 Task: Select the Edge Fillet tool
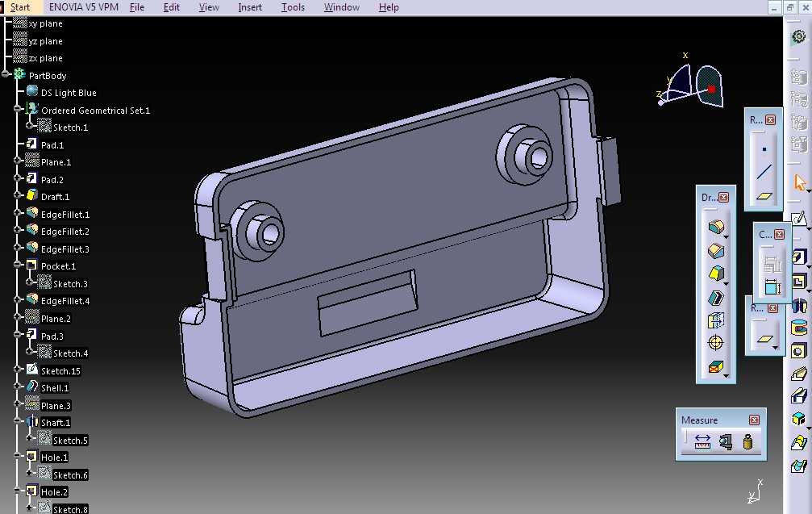click(x=715, y=227)
